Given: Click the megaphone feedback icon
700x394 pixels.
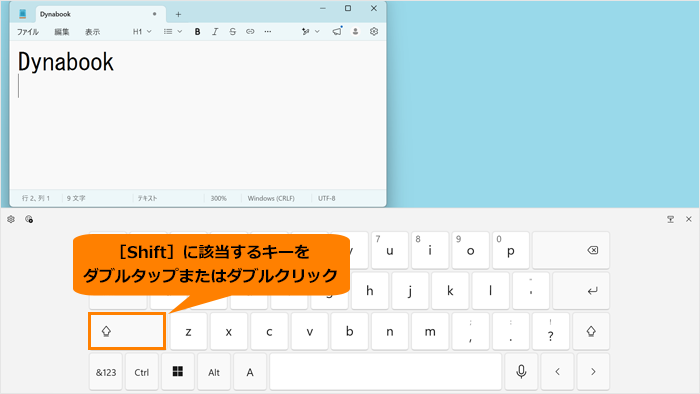Looking at the screenshot, I should [x=337, y=31].
